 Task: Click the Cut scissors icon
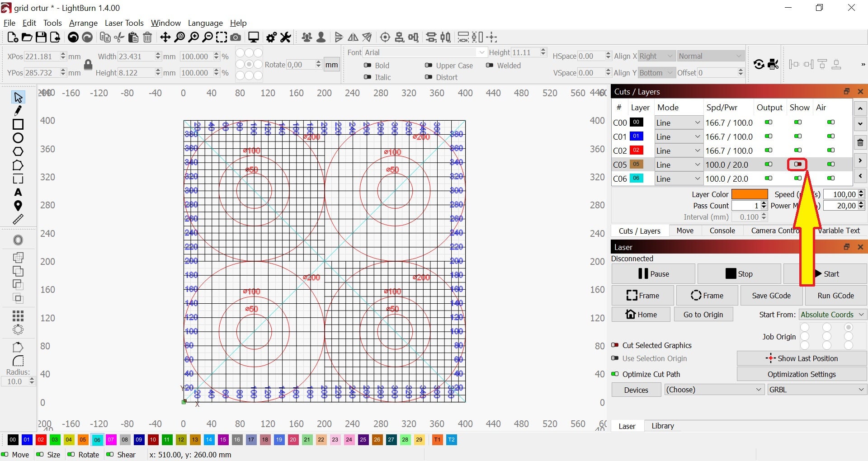[119, 38]
